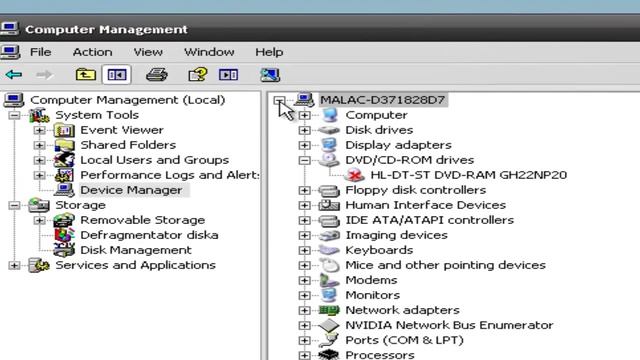Open the Help question-mark toolbar icon
The height and width of the screenshot is (360, 640).
coord(198,75)
